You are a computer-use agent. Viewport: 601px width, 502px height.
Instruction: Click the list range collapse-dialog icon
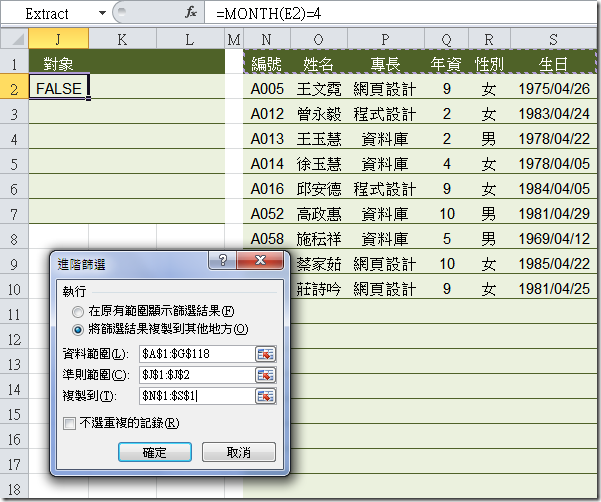265,354
